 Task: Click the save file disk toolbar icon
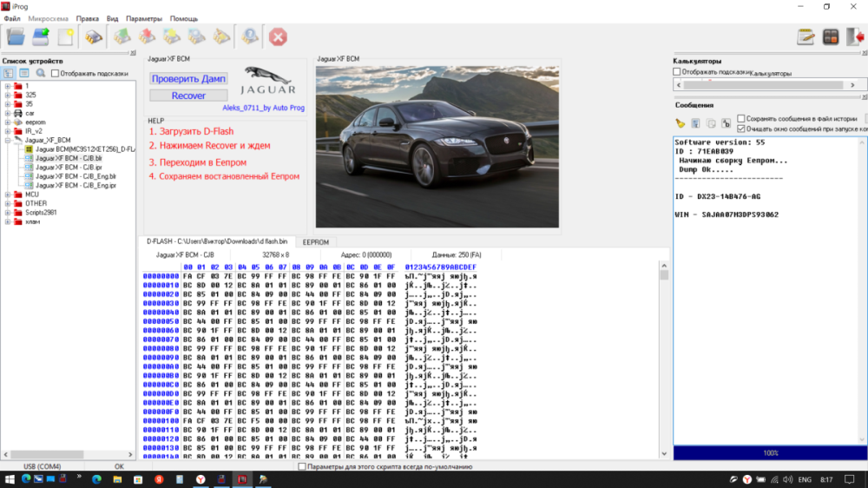41,36
